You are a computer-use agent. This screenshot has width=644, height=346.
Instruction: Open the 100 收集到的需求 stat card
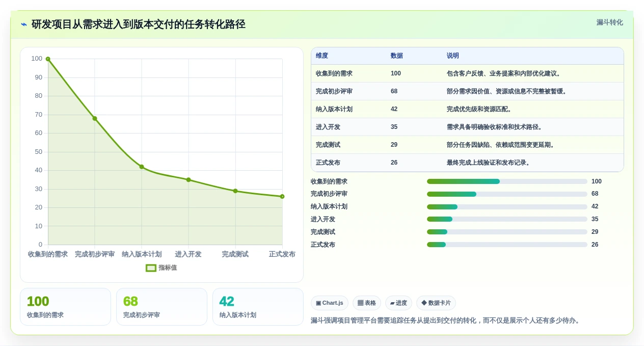click(x=65, y=307)
